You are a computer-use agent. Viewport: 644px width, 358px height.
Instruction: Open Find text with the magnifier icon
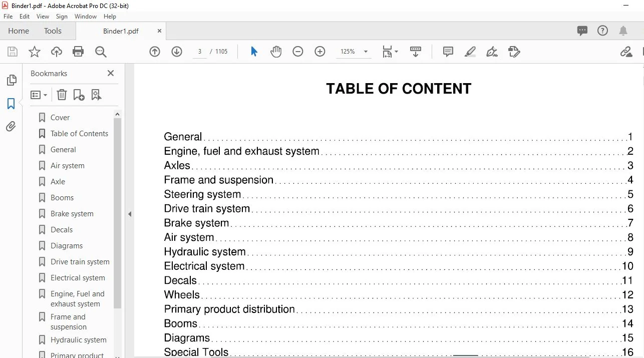(x=101, y=52)
